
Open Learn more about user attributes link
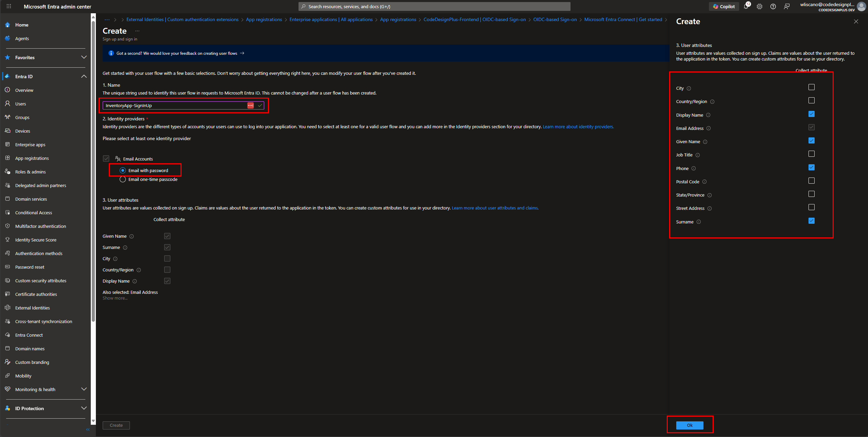[495, 208]
